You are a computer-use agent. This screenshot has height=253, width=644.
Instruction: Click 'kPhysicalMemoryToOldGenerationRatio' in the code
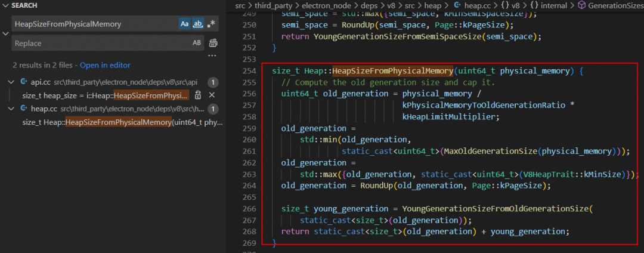pos(484,105)
